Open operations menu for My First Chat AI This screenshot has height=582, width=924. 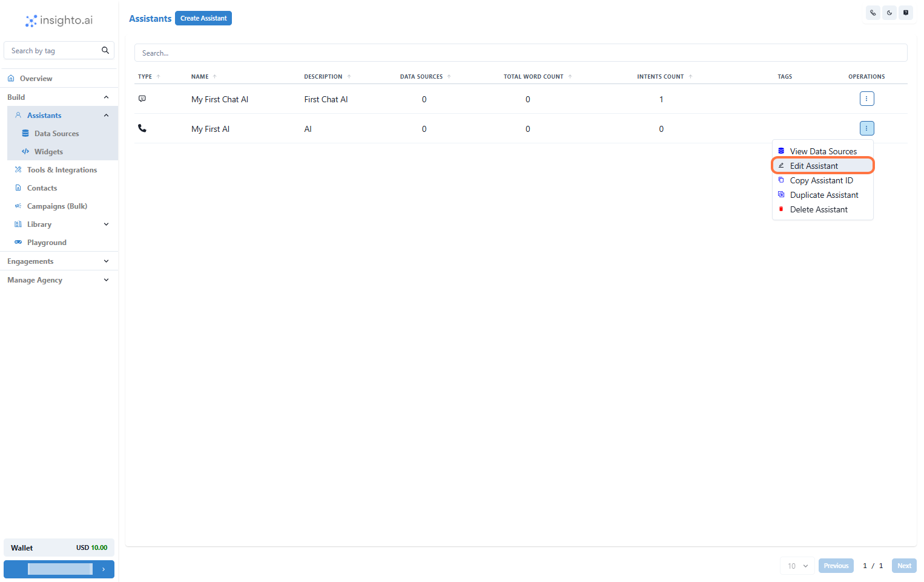[866, 99]
